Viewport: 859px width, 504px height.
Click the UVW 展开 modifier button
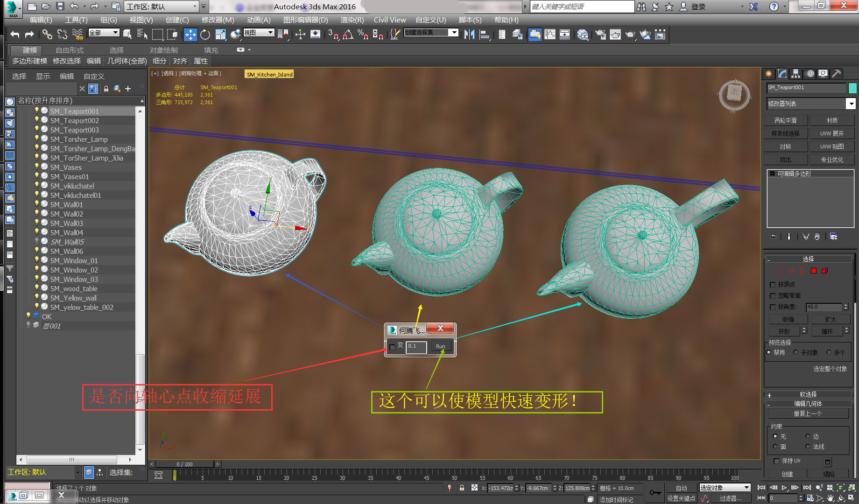(x=832, y=133)
